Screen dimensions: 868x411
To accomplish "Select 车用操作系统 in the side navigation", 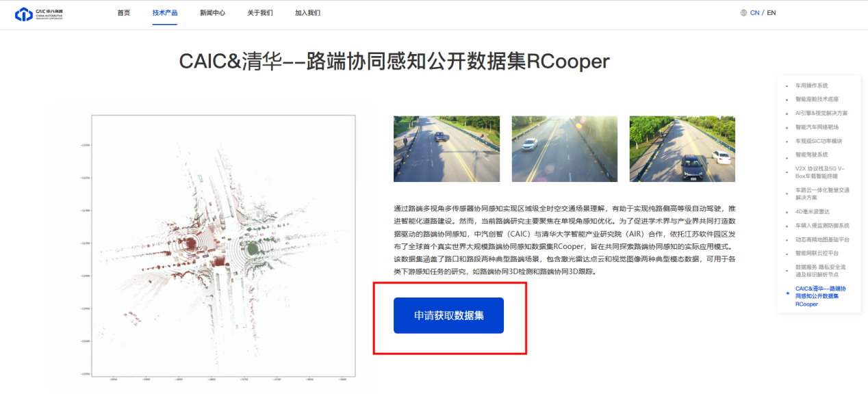I will point(811,85).
